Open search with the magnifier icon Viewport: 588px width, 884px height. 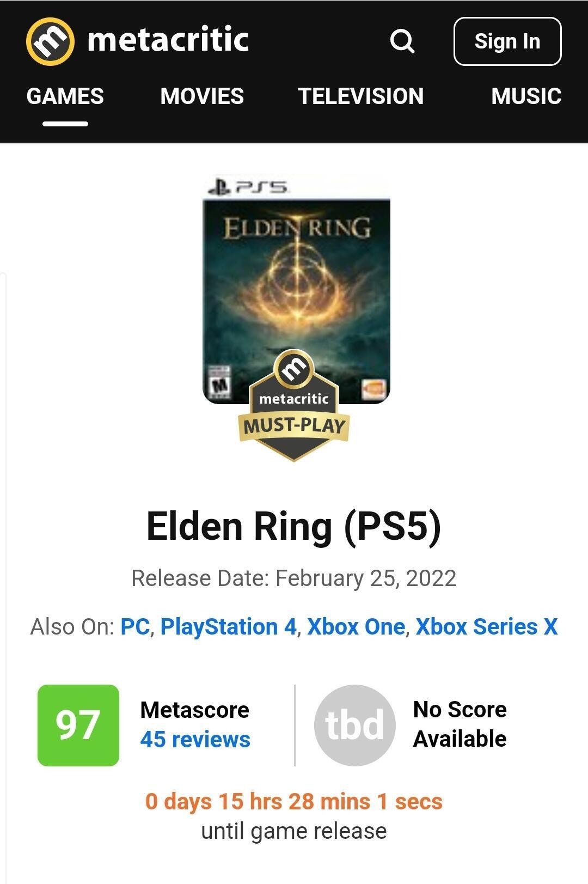[x=402, y=41]
